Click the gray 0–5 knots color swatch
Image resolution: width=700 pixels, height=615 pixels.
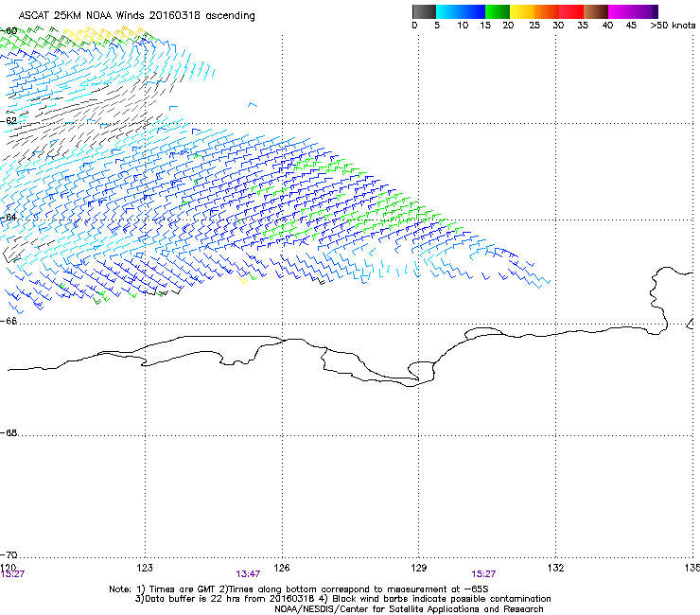click(x=424, y=11)
